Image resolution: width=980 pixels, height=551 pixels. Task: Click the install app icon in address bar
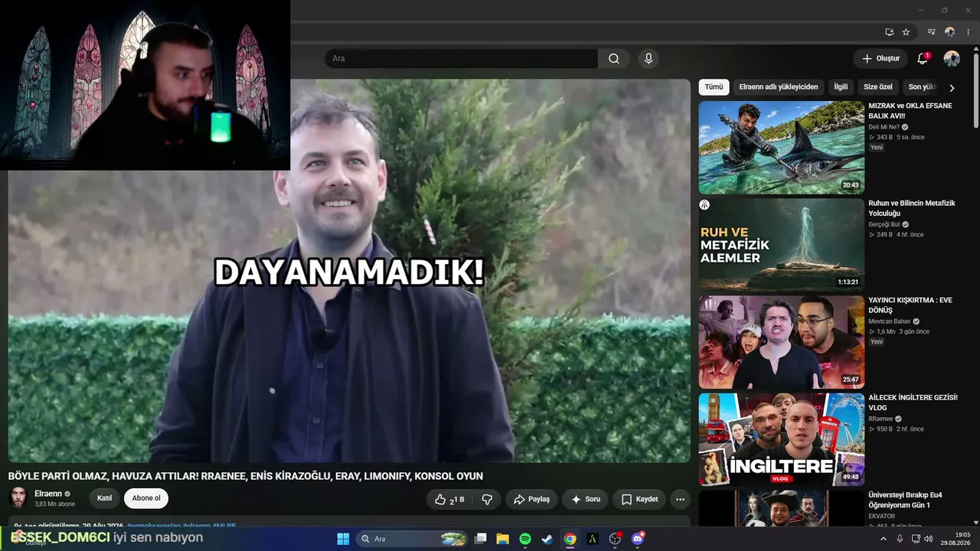(x=889, y=32)
